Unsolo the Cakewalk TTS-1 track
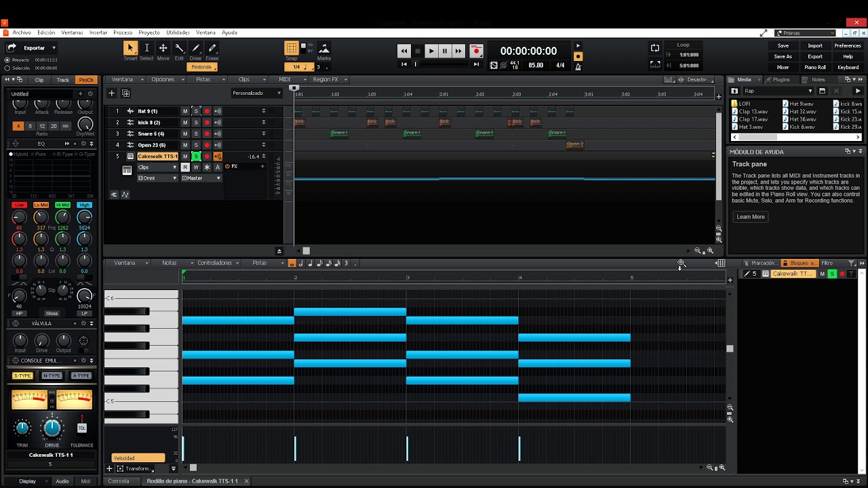The width and height of the screenshot is (868, 488). coord(196,157)
